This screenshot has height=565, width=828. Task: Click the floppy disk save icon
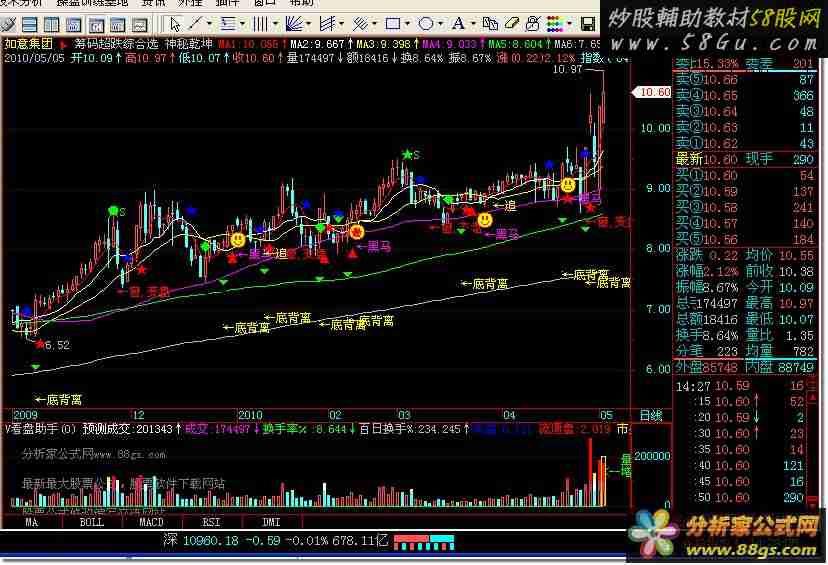click(588, 24)
